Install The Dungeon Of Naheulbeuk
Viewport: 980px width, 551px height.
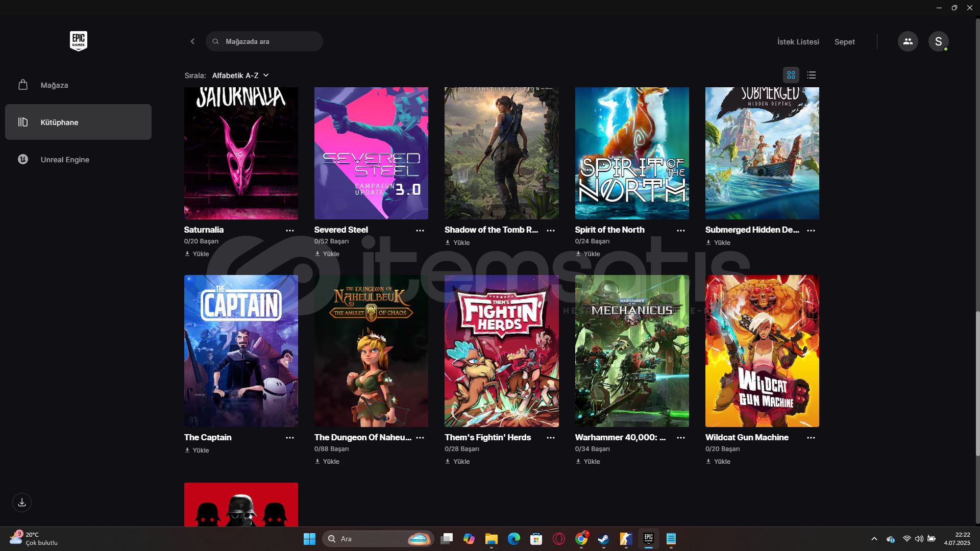[x=327, y=461]
